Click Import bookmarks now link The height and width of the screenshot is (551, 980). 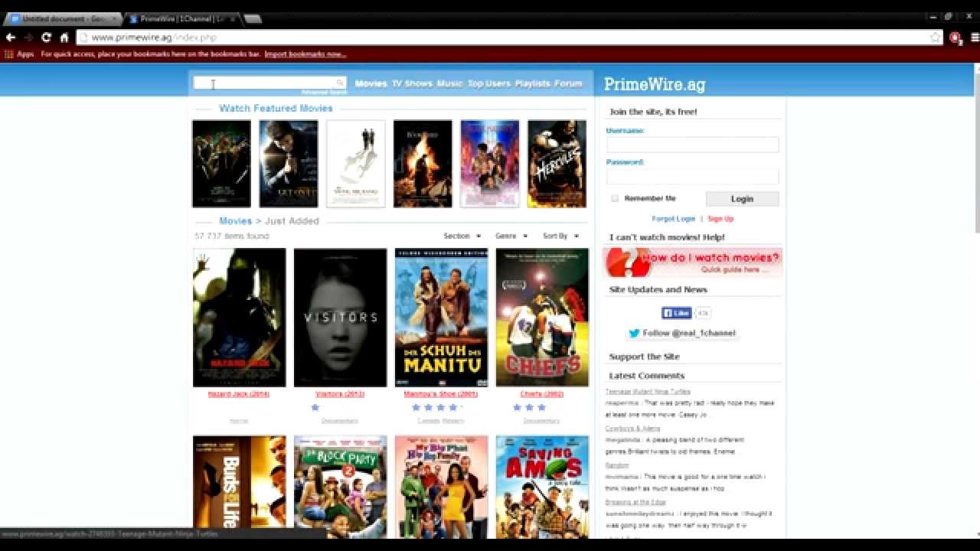305,54
